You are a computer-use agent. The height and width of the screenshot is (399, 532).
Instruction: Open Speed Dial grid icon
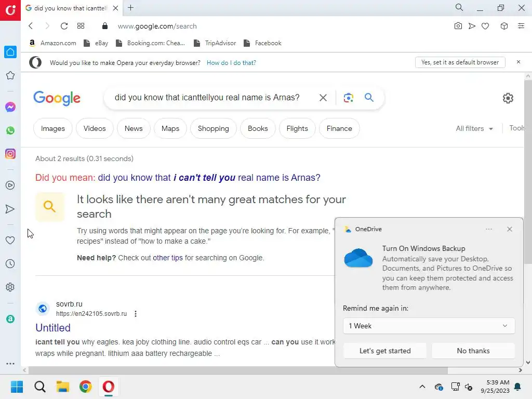[81, 26]
